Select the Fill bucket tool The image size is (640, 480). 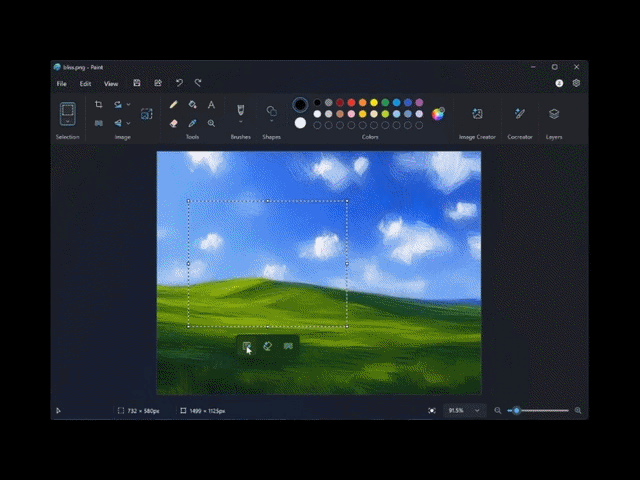click(x=192, y=104)
